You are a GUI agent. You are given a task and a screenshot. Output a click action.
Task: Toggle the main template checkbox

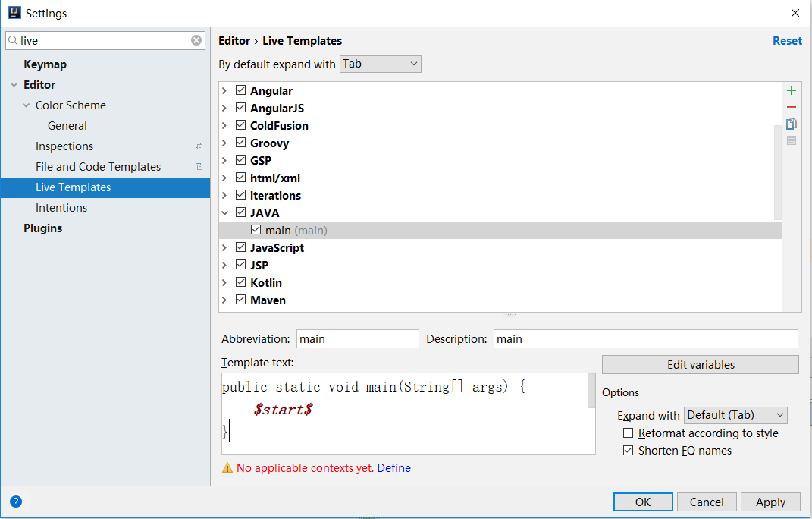pos(256,230)
